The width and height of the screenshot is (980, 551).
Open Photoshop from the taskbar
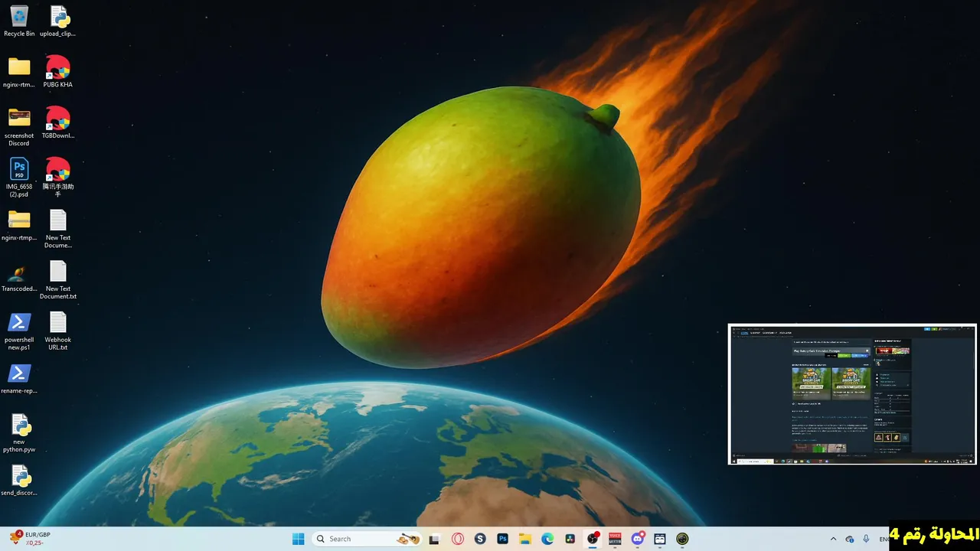coord(502,539)
